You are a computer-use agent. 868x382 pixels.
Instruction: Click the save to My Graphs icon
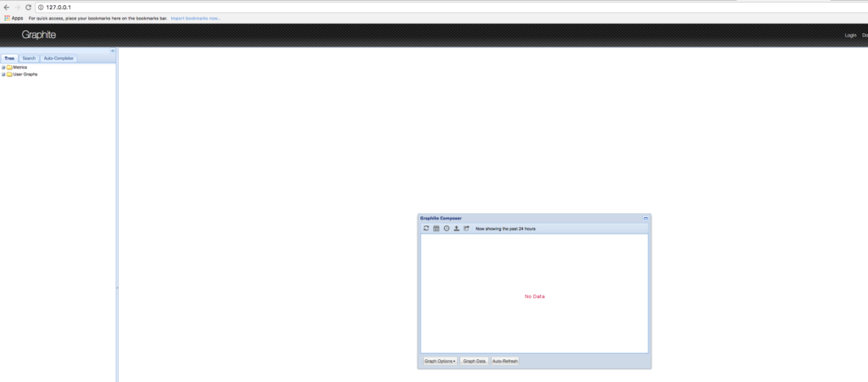tap(467, 229)
